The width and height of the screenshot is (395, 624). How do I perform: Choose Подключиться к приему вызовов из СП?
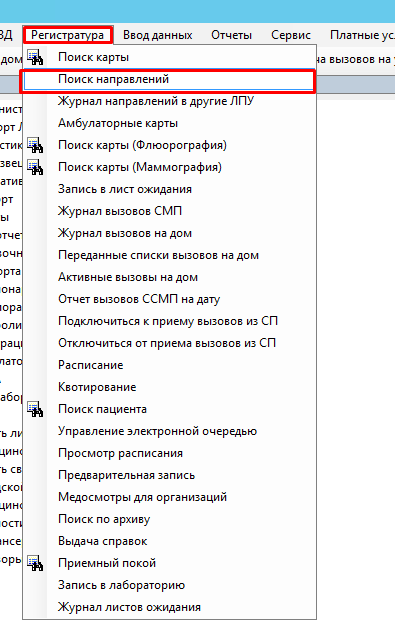tap(169, 321)
